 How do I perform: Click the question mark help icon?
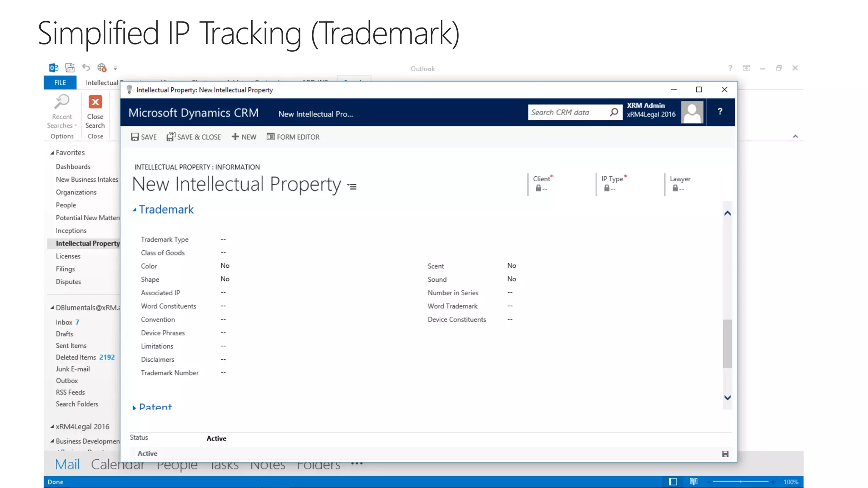[720, 112]
